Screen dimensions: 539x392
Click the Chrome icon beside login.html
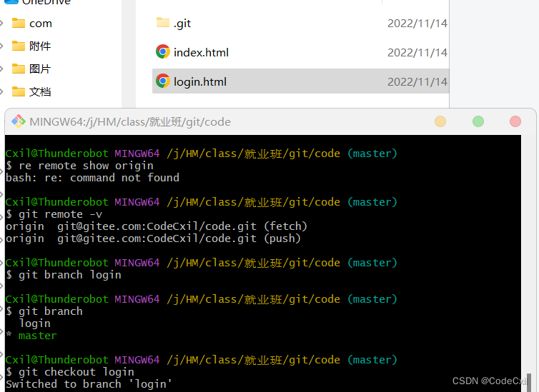tap(162, 81)
